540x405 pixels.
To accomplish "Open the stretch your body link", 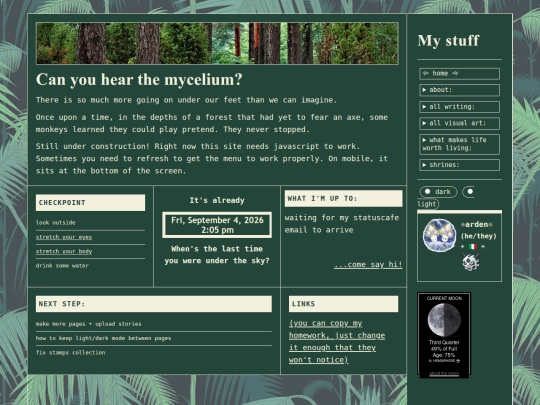I will point(64,251).
